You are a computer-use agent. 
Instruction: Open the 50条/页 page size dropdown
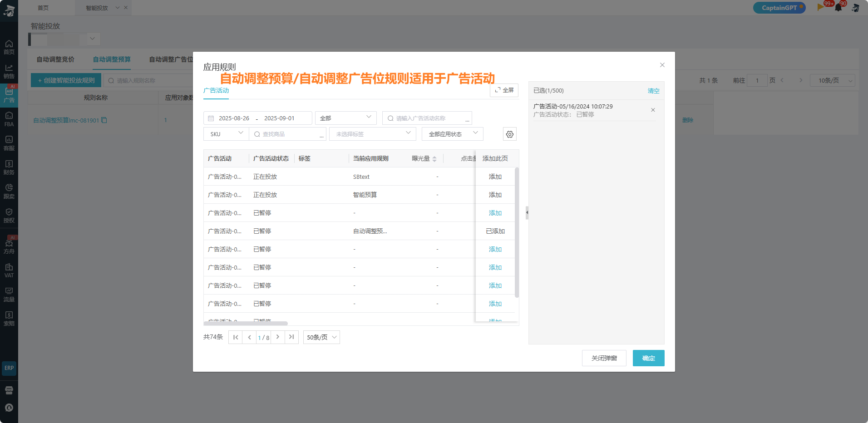(321, 337)
